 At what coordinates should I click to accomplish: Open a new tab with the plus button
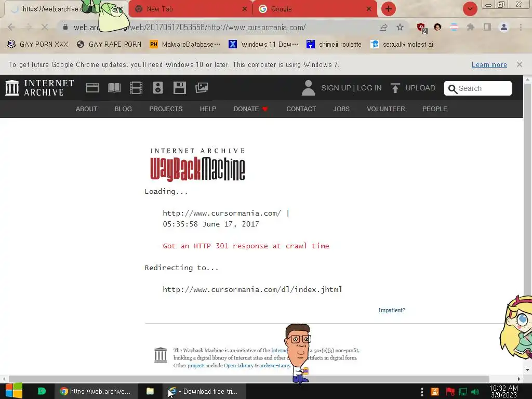tap(389, 9)
